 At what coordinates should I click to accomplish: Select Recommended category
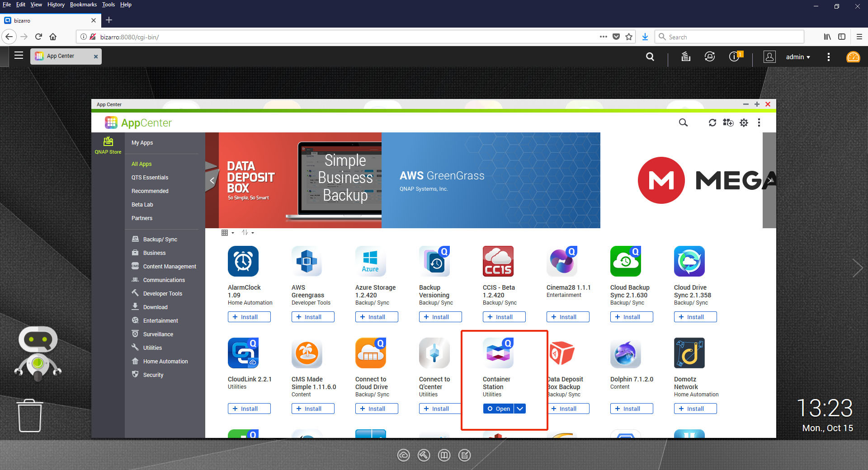[150, 191]
